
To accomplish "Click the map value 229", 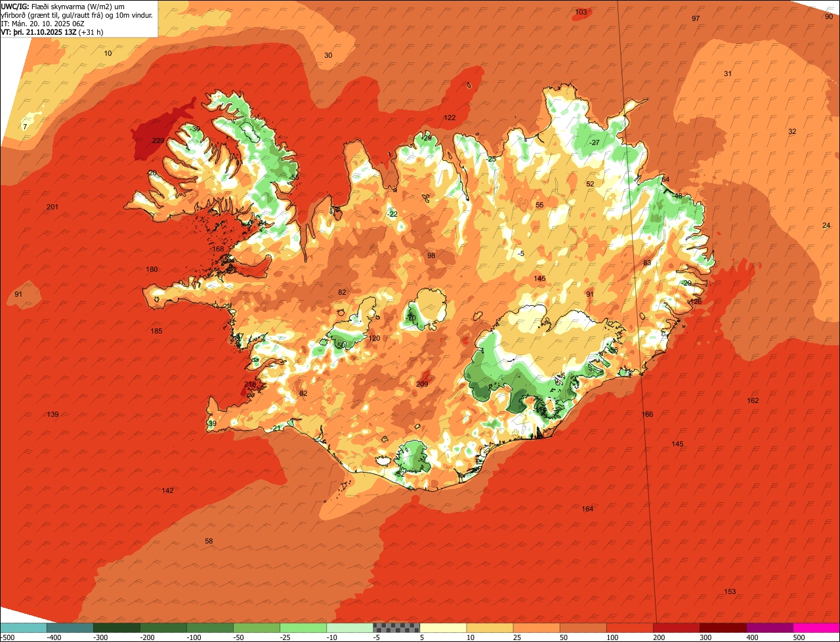I will coord(158,141).
